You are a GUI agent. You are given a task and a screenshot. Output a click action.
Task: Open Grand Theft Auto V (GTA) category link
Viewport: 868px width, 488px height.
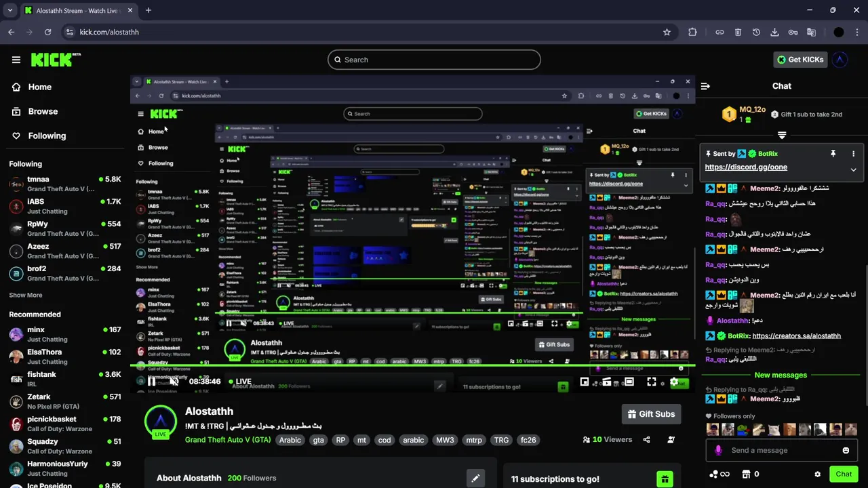point(228,440)
